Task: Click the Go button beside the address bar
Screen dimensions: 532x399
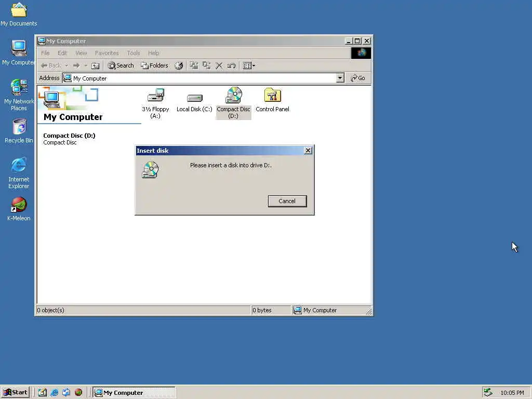Action: pyautogui.click(x=358, y=78)
